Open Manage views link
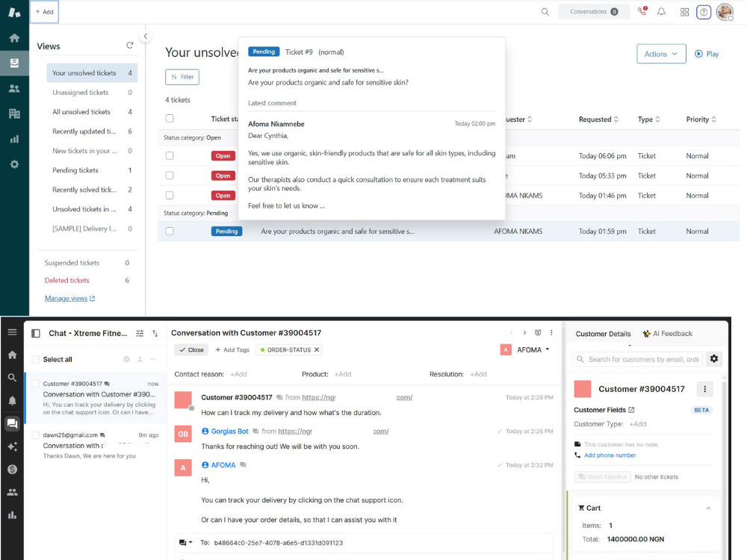The image size is (747, 560). coord(69,298)
